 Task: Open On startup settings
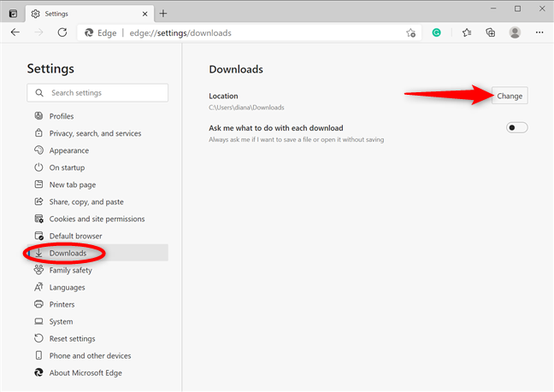97,167
